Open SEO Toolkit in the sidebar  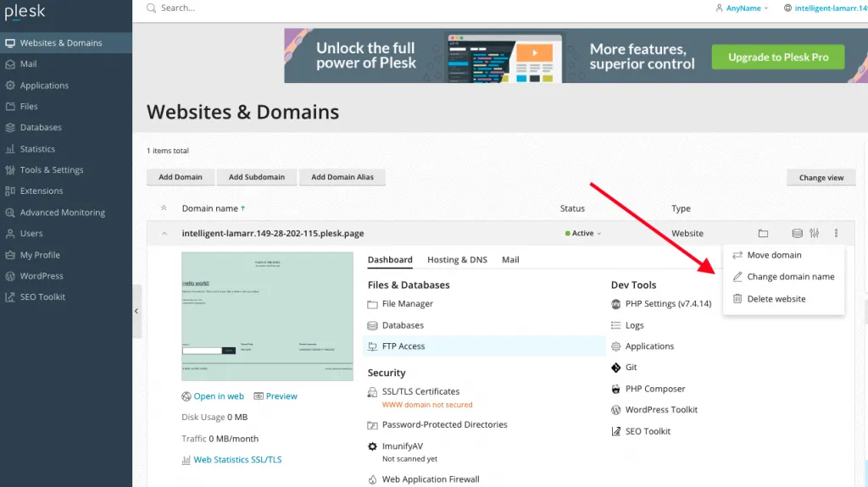pyautogui.click(x=42, y=297)
